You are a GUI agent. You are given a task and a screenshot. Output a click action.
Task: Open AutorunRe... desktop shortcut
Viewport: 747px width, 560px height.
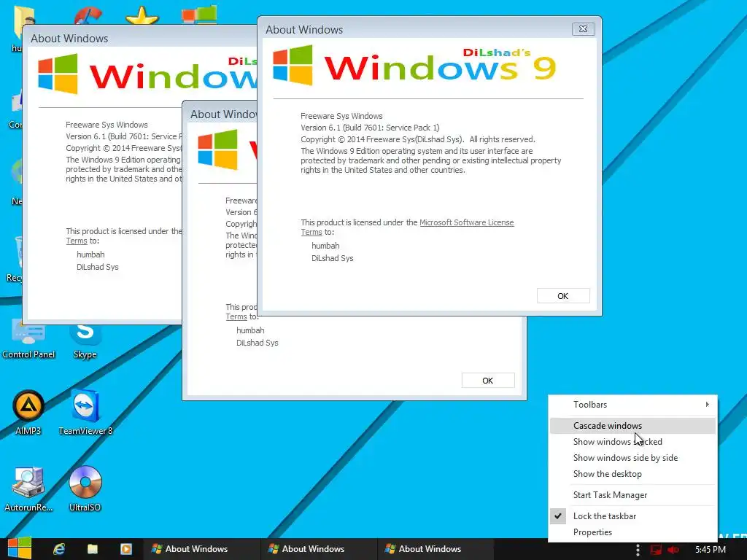(28, 489)
